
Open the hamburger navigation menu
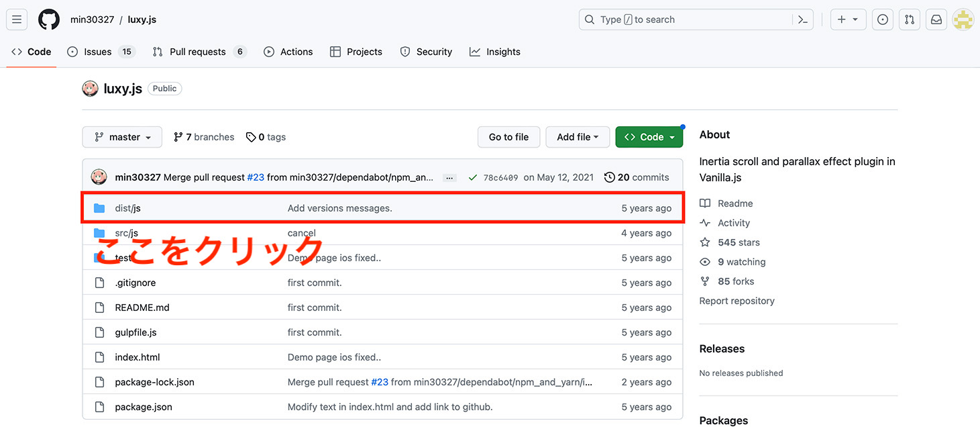point(17,19)
